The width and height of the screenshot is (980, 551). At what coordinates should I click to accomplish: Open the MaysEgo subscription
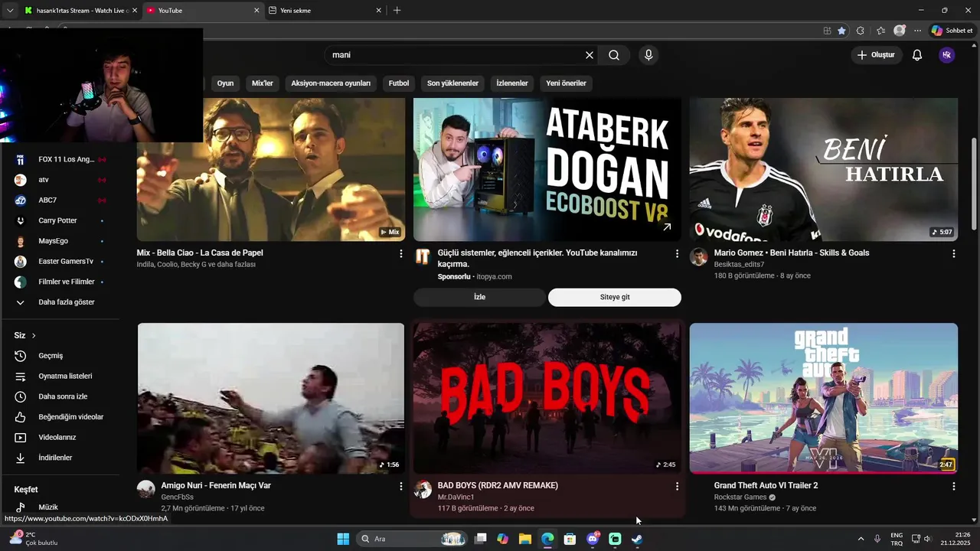click(60, 241)
